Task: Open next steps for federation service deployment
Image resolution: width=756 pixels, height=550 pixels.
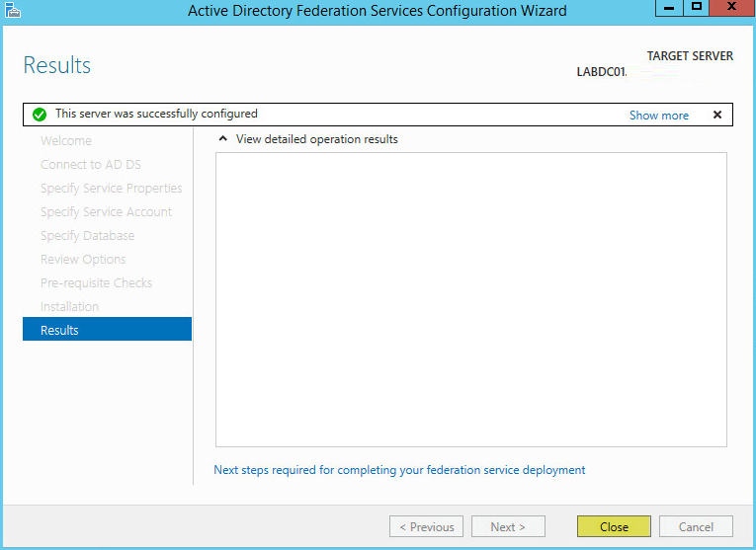Action: coord(399,470)
